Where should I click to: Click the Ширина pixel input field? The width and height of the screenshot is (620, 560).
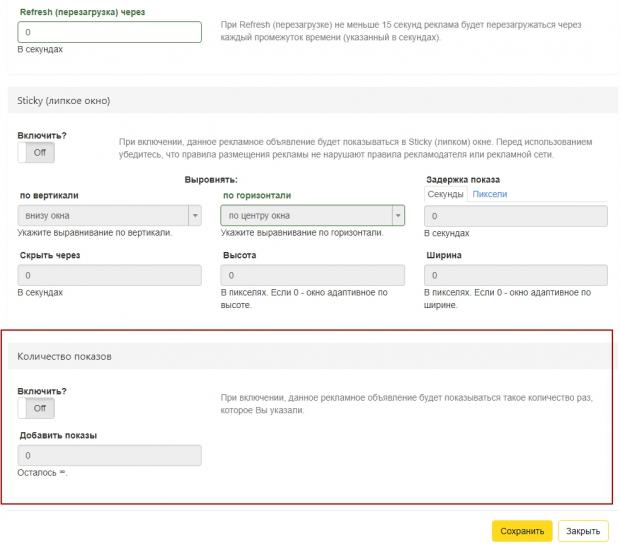pyautogui.click(x=516, y=275)
